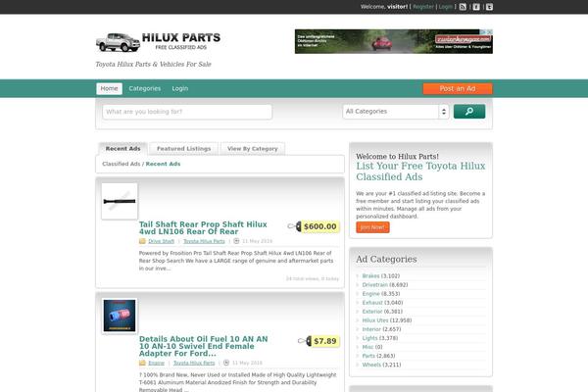Click Toyota Hilux Parts link under Tail Shaft ad
The height and width of the screenshot is (392, 588).
coord(204,241)
